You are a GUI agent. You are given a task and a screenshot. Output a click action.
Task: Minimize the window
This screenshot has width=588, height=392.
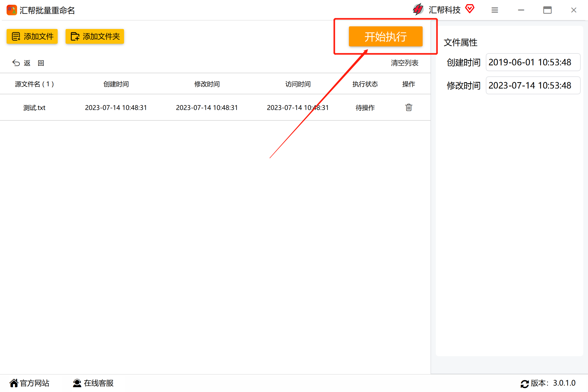pyautogui.click(x=521, y=10)
